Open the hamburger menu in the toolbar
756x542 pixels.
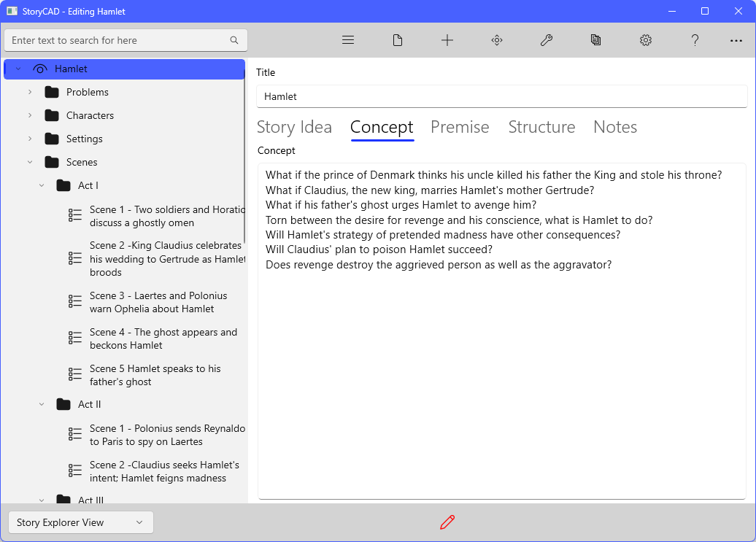pyautogui.click(x=348, y=40)
